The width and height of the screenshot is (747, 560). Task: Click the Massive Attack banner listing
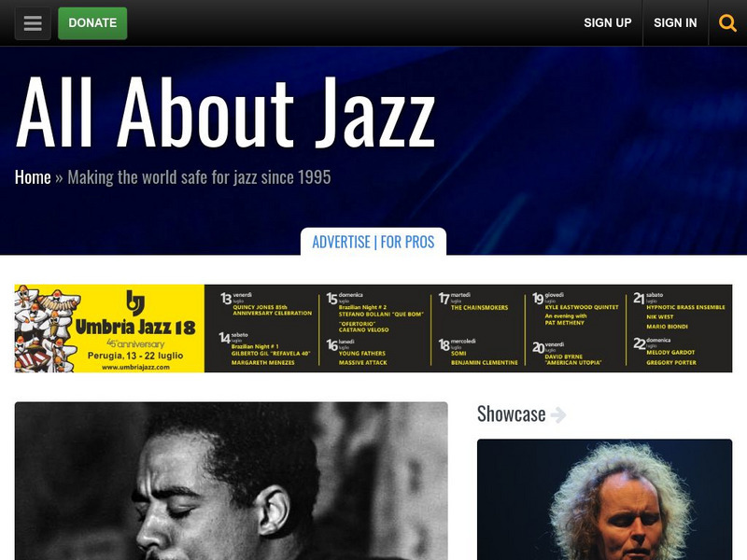[x=362, y=362]
